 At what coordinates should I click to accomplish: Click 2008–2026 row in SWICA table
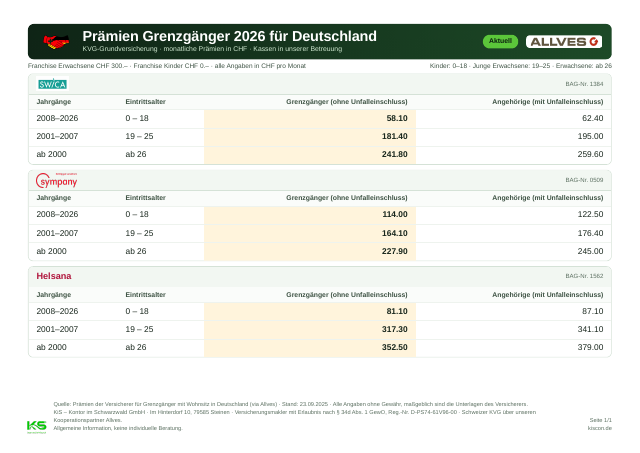click(320, 118)
